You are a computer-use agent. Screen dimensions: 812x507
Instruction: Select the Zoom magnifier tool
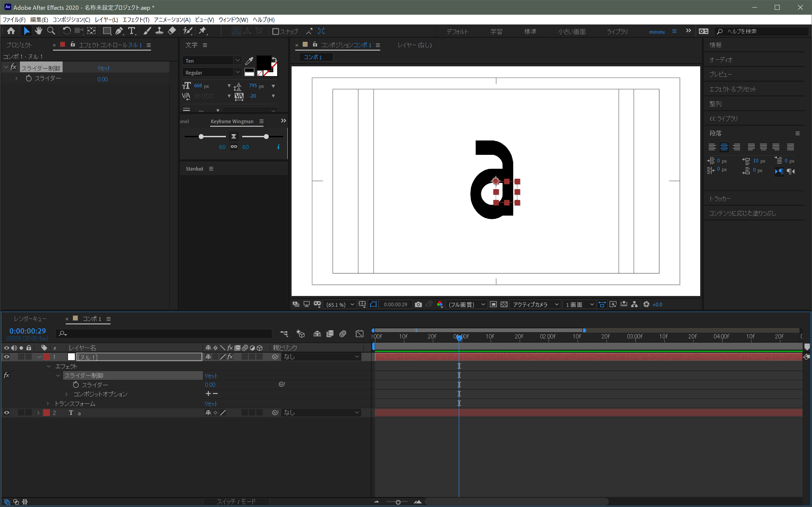pyautogui.click(x=51, y=31)
